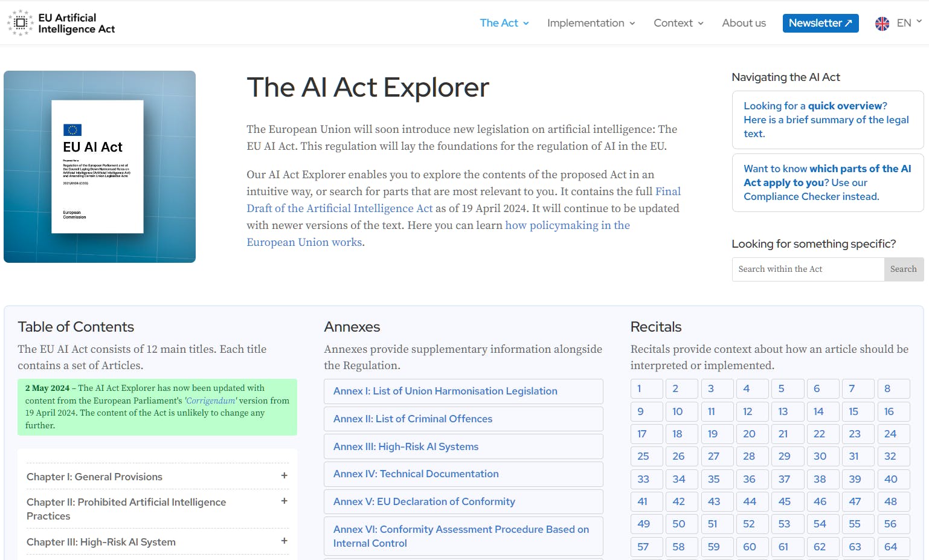Open Recital 10
This screenshot has width=929, height=560.
681,411
